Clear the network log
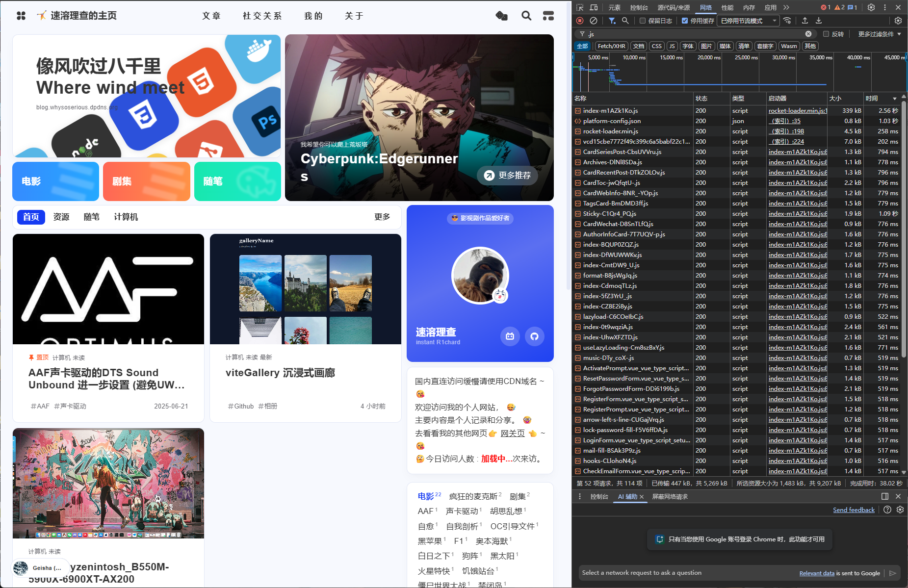This screenshot has height=588, width=908. tap(594, 21)
